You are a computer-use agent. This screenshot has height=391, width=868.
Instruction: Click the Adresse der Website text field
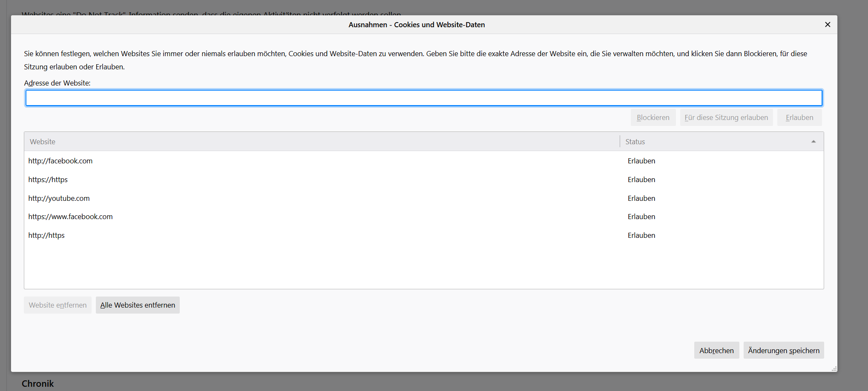424,98
